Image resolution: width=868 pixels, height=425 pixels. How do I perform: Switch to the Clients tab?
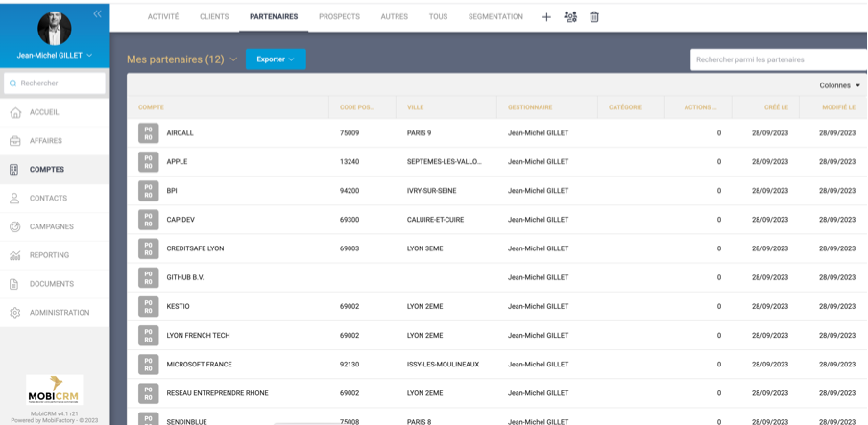coord(214,17)
